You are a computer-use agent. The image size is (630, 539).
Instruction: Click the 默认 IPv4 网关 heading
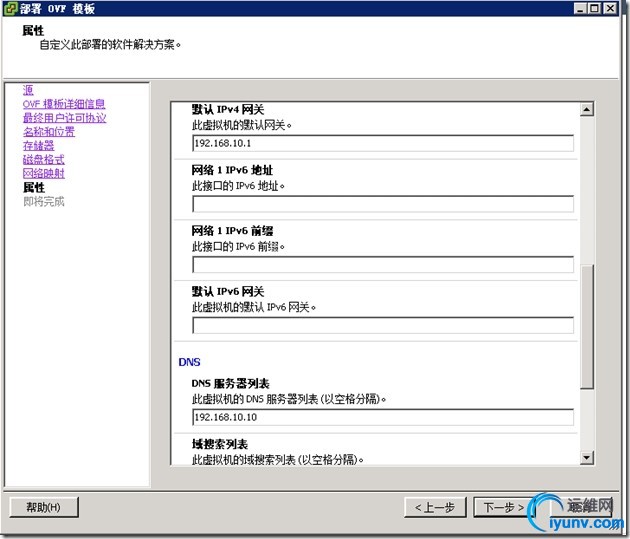point(228,109)
